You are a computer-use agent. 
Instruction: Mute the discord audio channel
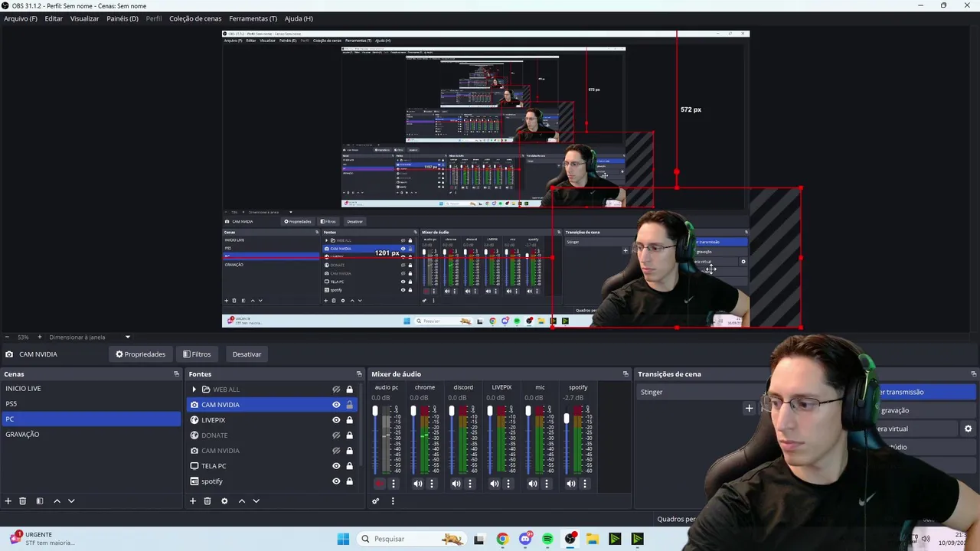[x=456, y=484]
